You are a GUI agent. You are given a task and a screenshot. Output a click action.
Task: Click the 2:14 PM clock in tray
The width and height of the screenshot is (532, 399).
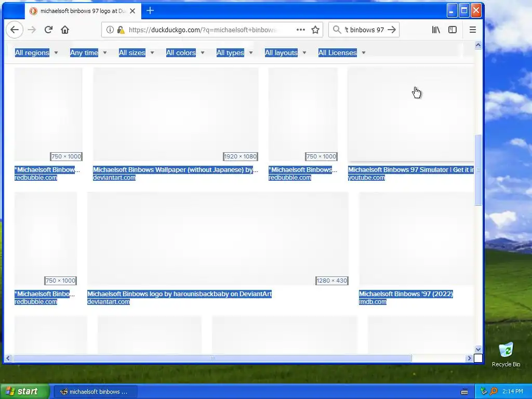point(513,391)
